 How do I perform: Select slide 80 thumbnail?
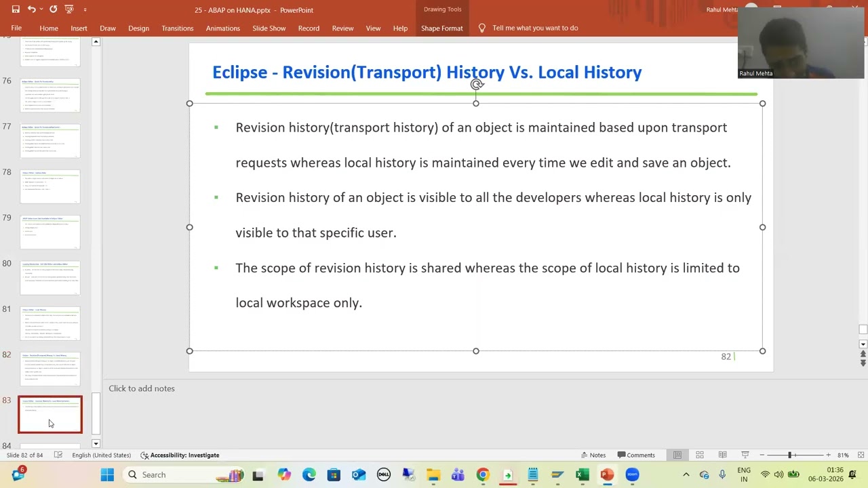click(x=50, y=278)
